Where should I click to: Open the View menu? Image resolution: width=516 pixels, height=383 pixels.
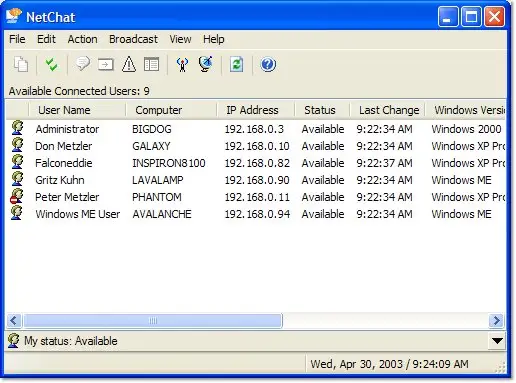180,39
